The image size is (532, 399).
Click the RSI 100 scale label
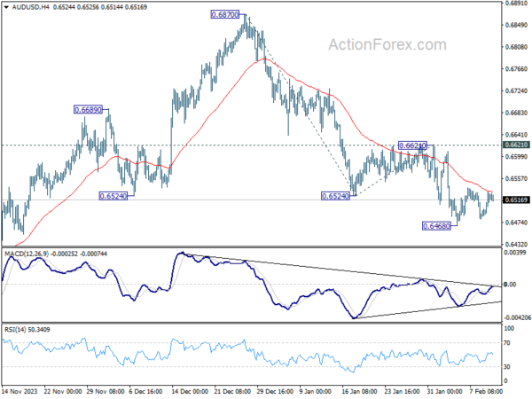(509, 328)
